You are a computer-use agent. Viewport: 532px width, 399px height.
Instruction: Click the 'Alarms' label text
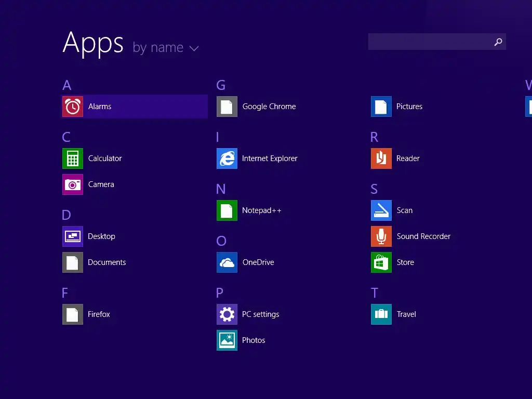pyautogui.click(x=100, y=107)
